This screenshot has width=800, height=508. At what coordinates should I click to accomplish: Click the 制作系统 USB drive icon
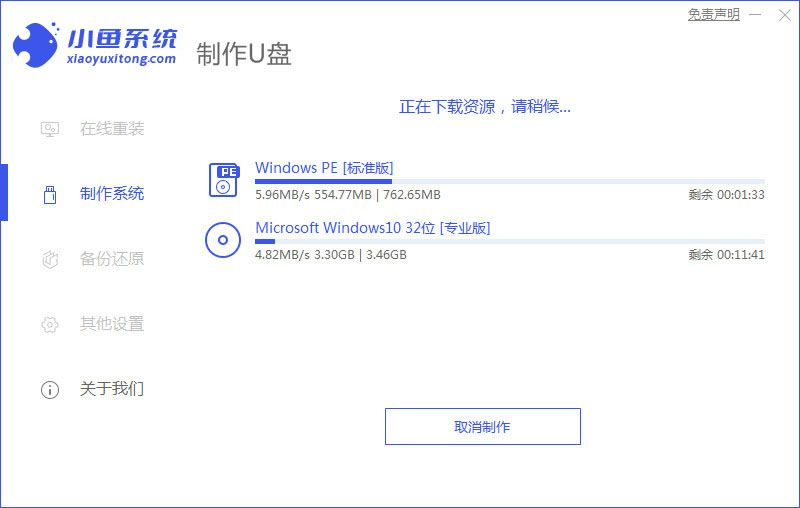click(50, 194)
